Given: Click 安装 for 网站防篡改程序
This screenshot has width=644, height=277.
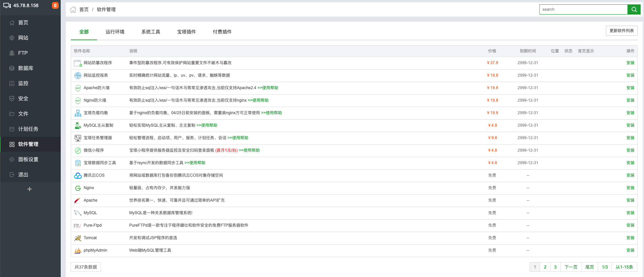Looking at the screenshot, I should tap(630, 63).
